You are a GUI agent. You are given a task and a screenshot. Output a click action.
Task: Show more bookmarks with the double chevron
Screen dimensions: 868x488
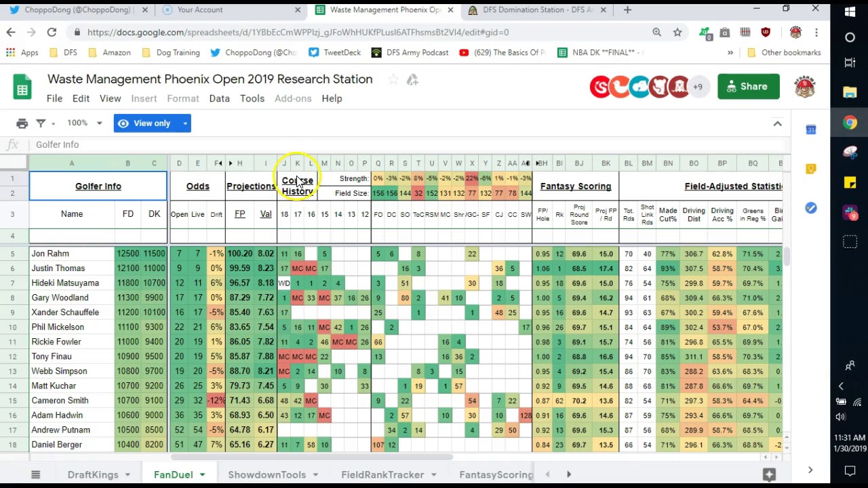[730, 52]
